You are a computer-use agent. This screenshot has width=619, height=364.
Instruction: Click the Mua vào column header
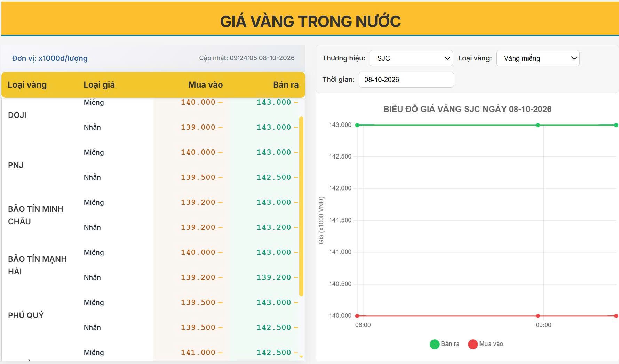click(205, 85)
